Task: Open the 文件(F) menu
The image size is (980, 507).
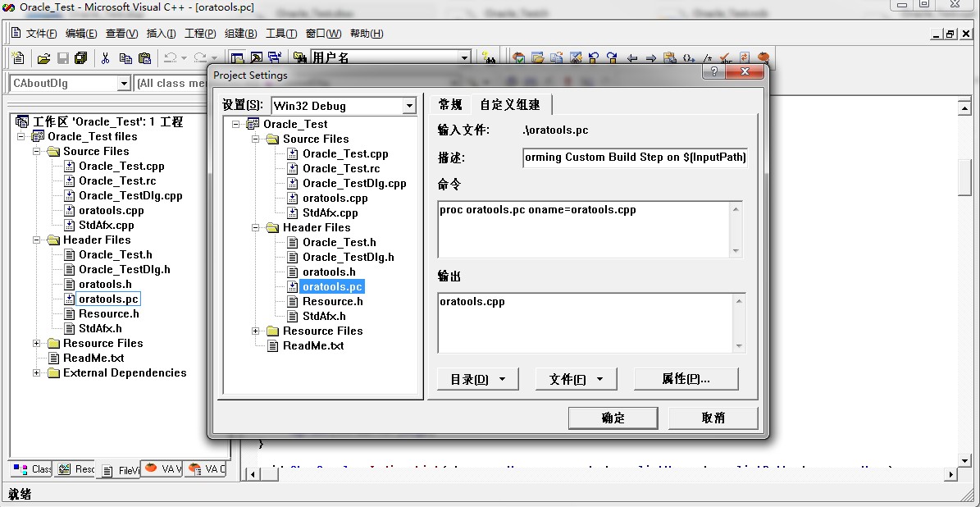Action: [x=41, y=34]
